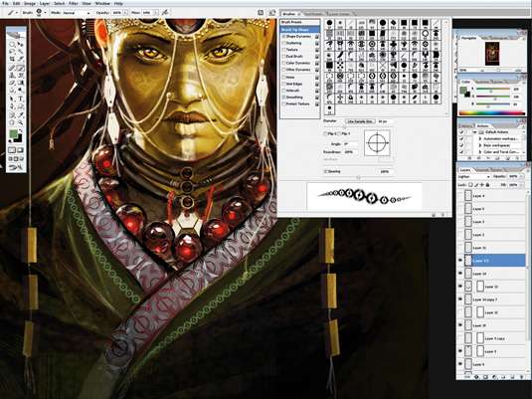Uncheck Smoothing checkbox
The image size is (532, 399).
[283, 98]
